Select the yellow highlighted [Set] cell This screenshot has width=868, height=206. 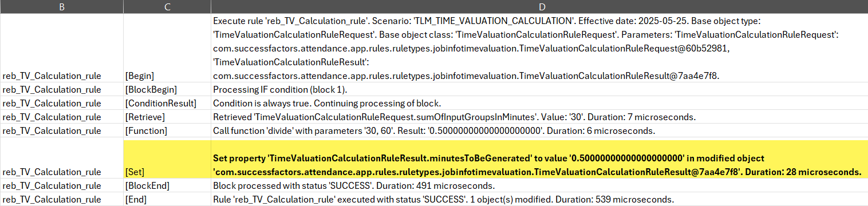pyautogui.click(x=167, y=158)
